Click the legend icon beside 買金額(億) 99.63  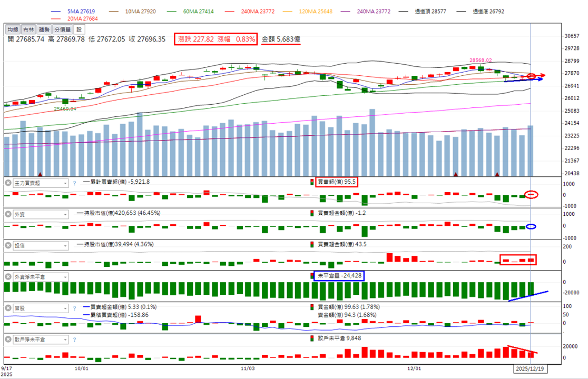pos(311,307)
